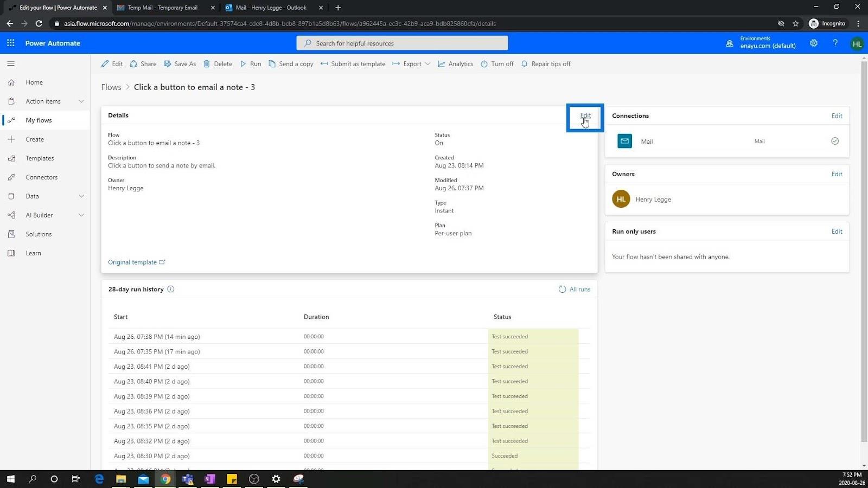Edit Owners card
The height and width of the screenshot is (488, 868).
[x=837, y=174]
